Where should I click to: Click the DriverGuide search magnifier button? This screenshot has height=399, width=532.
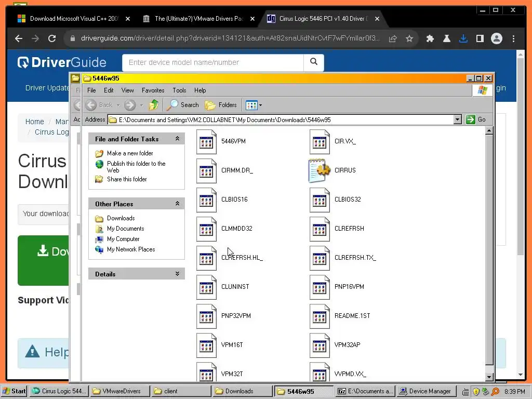pos(314,62)
